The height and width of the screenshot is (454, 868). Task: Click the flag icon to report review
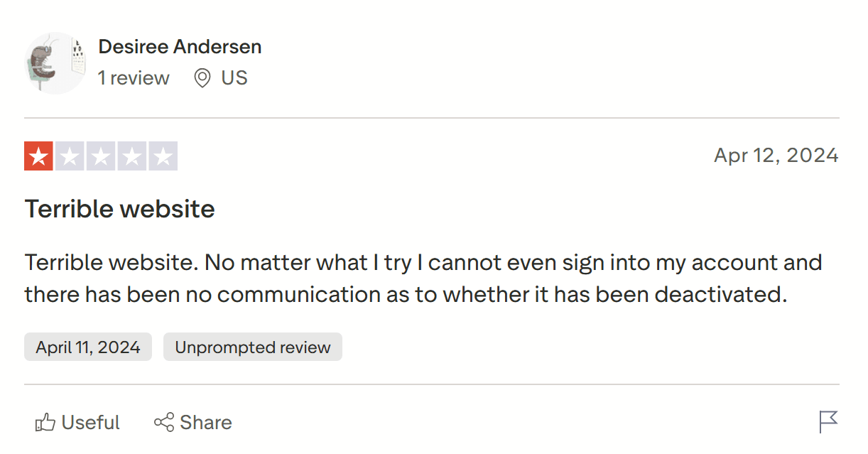(828, 422)
